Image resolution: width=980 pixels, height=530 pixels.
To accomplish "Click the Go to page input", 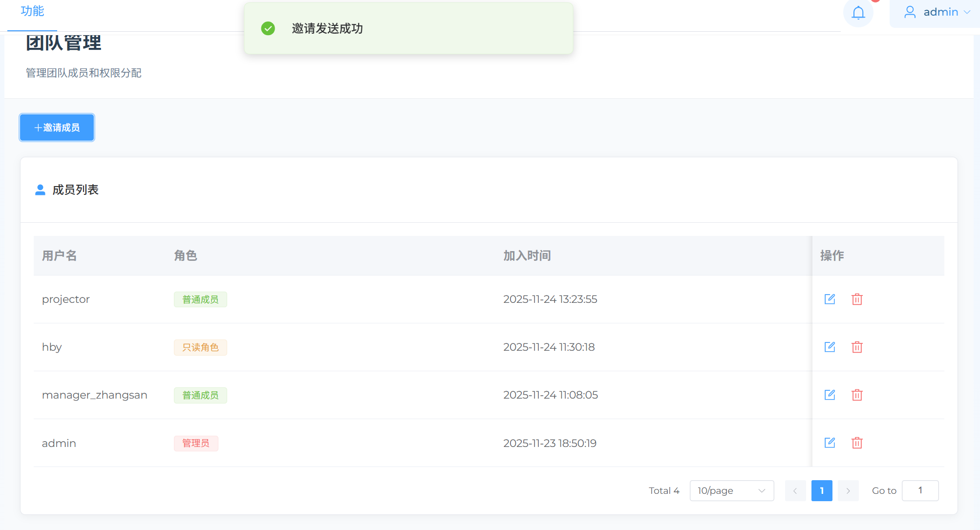I will point(920,490).
